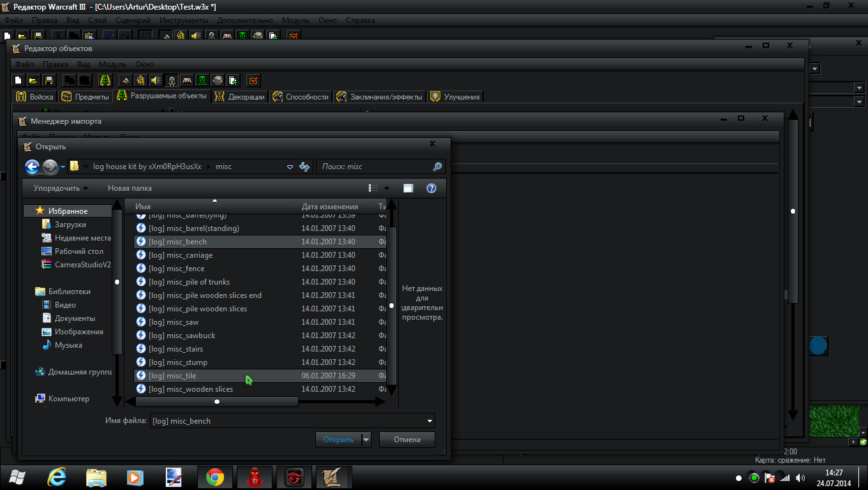Click the blue help question mark icon

click(x=431, y=188)
